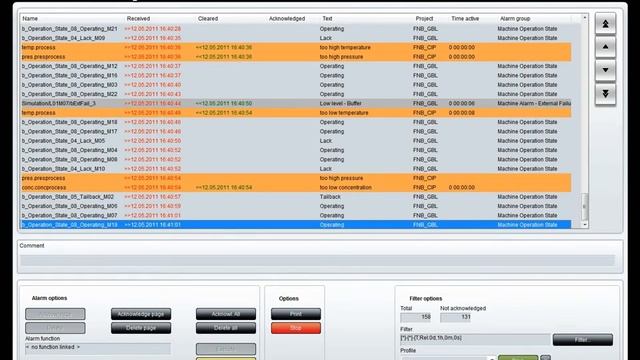Click the alarm list scrollbar thumb
This screenshot has width=640, height=360.
[x=584, y=206]
